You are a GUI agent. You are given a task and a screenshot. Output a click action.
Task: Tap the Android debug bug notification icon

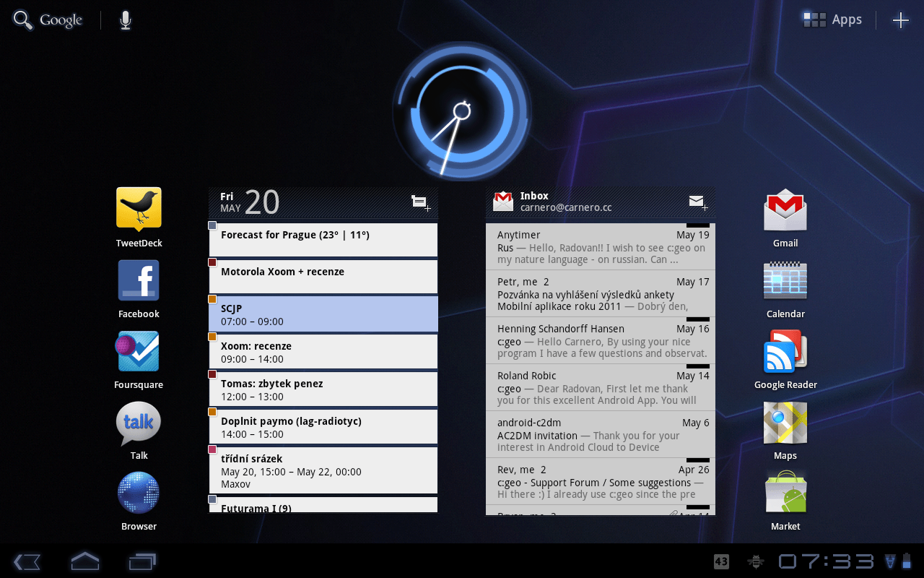click(756, 561)
